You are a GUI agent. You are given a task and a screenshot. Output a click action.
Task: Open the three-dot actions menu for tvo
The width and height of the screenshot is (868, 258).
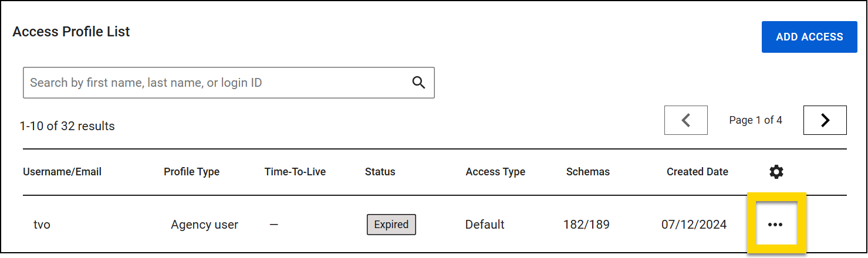click(x=775, y=225)
